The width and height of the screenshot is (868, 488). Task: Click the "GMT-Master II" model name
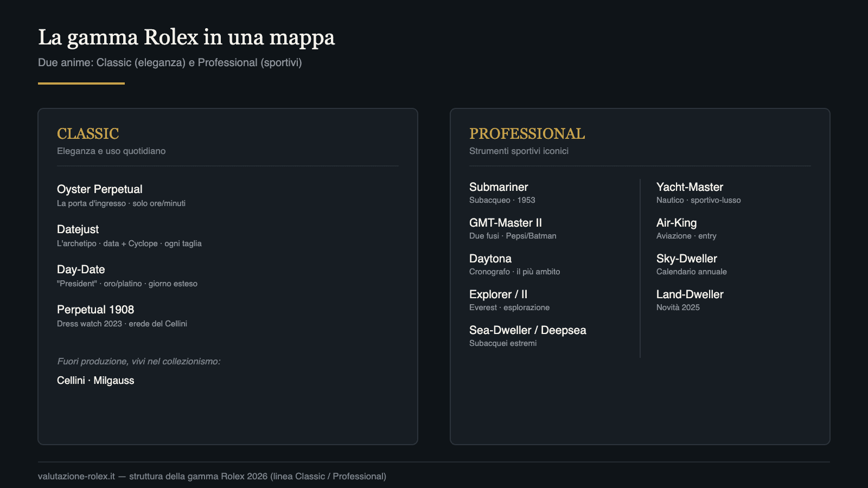[x=506, y=223]
